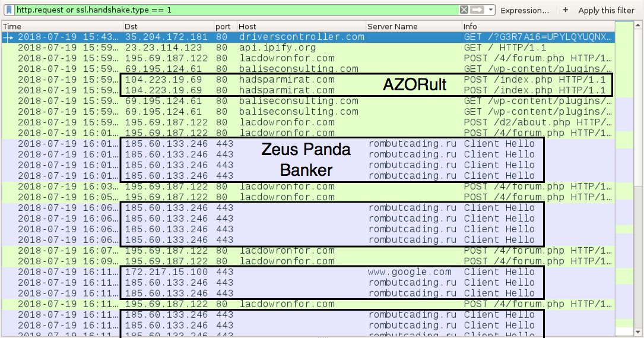Select POST /4/forum.php in the 16:09 row
The width and height of the screenshot is (644, 338).
pos(538,261)
